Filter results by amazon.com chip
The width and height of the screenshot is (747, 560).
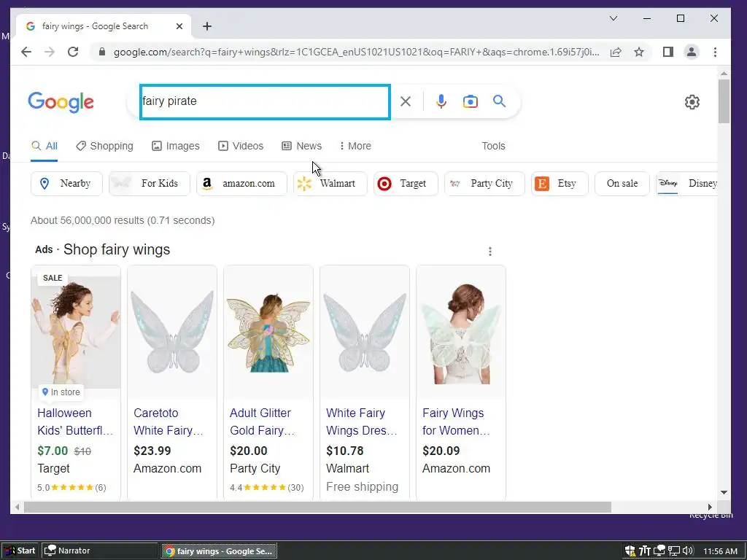(241, 184)
